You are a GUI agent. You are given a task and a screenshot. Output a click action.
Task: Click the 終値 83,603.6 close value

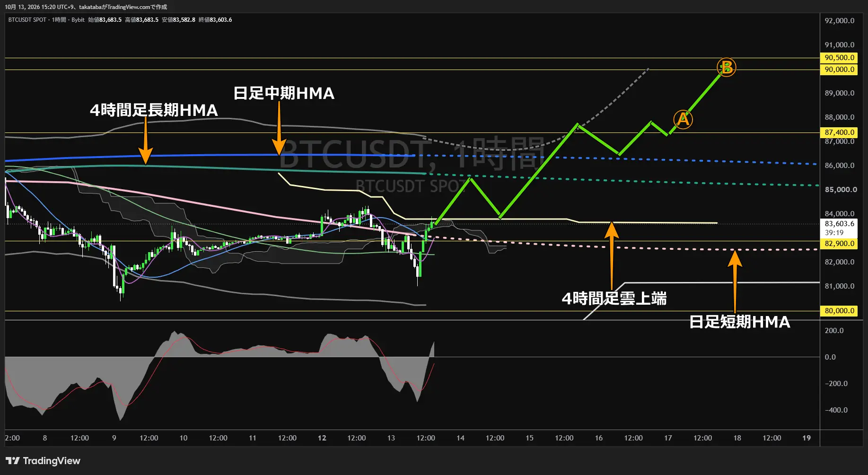[x=215, y=20]
